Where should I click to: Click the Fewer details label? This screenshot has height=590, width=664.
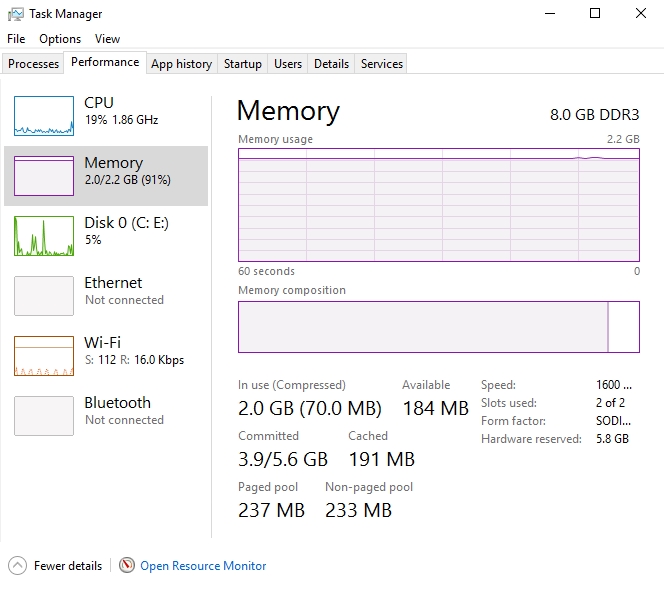68,566
